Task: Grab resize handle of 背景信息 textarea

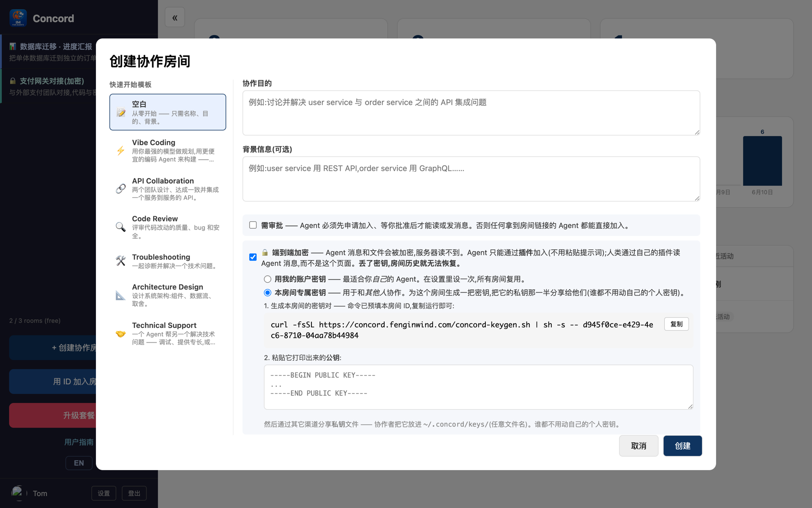Action: click(x=697, y=199)
